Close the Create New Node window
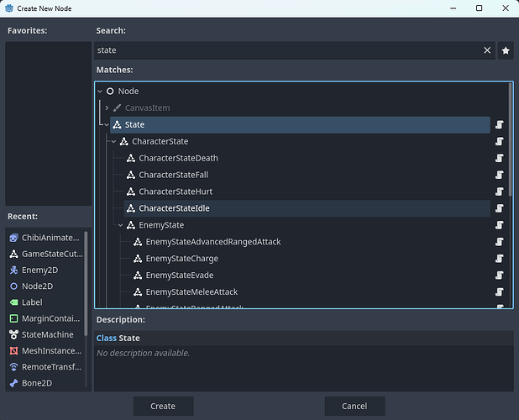The image size is (519, 420). [506, 8]
